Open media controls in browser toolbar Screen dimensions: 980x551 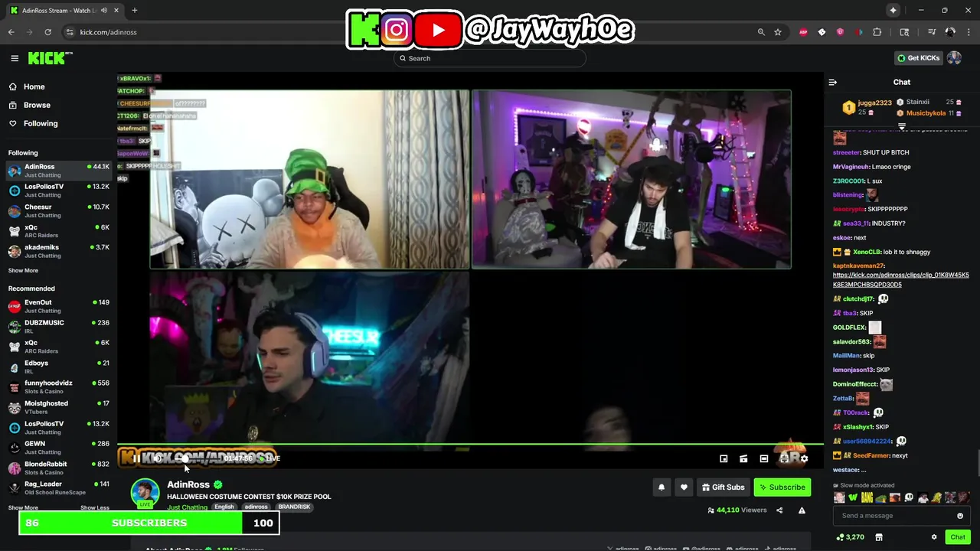pos(932,32)
